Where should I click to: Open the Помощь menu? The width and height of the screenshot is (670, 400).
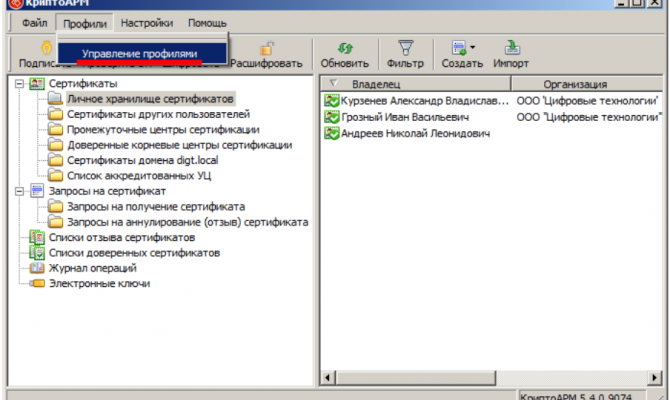tap(207, 23)
